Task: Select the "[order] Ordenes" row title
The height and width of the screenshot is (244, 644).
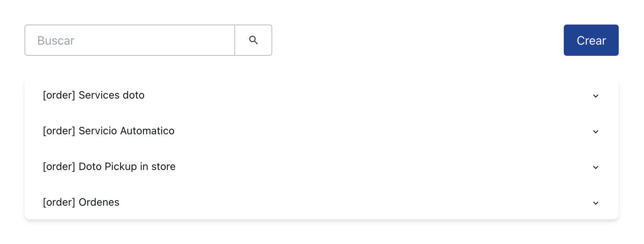Action: (81, 202)
